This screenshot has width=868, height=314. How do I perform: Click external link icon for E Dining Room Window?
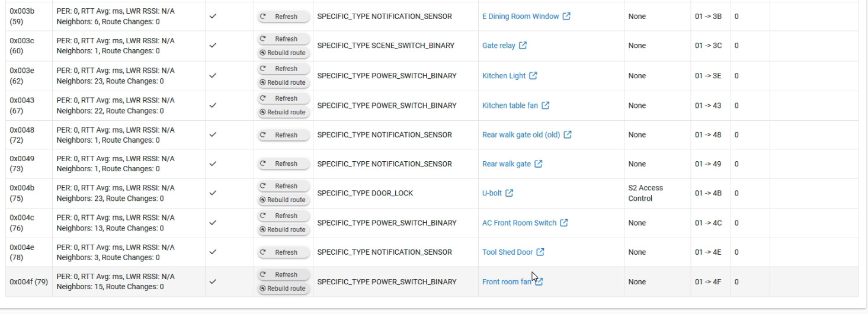coord(566,17)
